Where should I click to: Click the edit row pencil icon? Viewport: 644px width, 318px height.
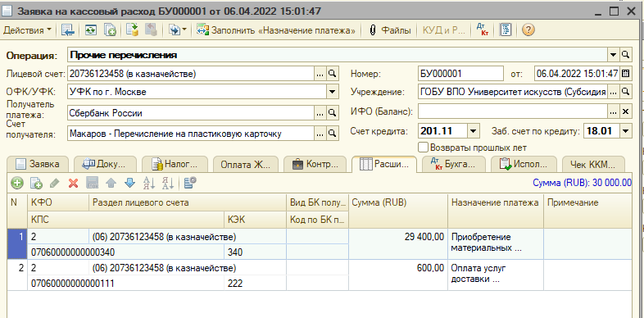(x=55, y=184)
